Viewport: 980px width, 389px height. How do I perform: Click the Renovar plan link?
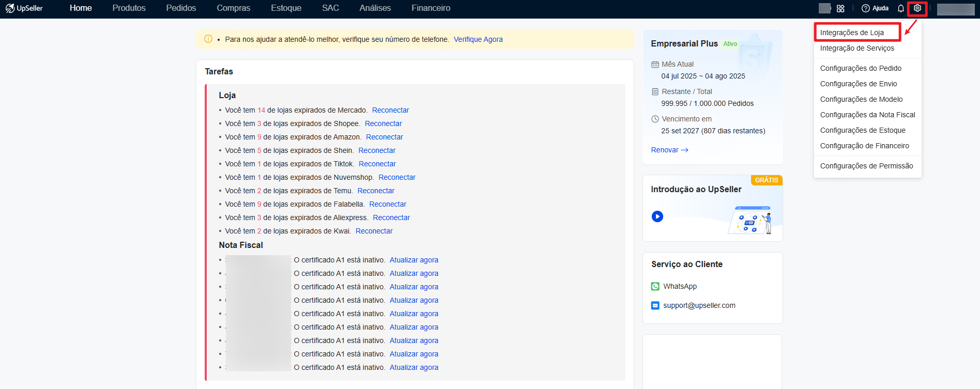point(669,150)
